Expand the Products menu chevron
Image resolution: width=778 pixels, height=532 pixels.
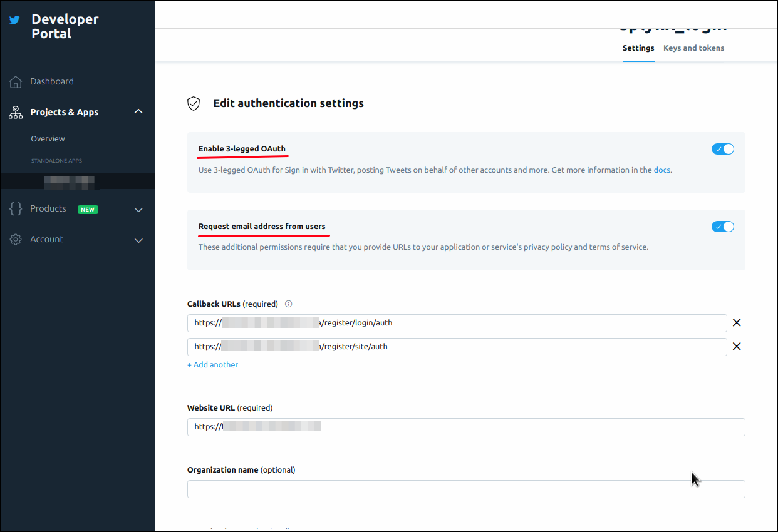138,210
